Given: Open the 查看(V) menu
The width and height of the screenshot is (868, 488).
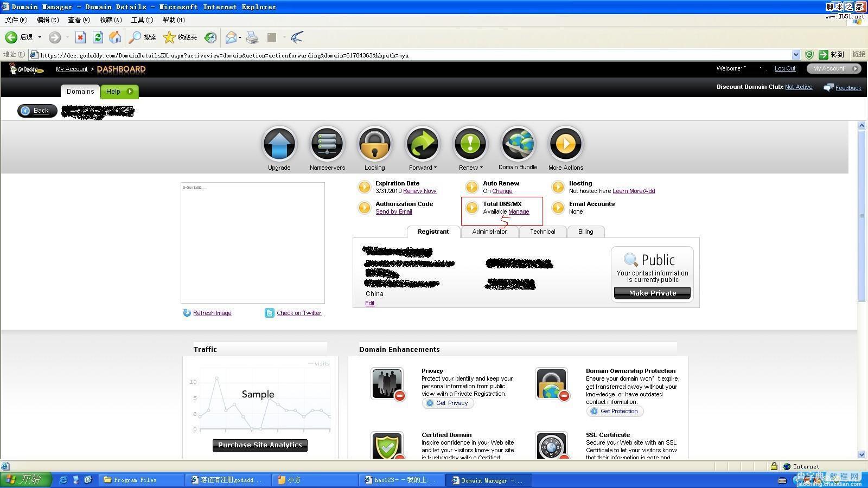Looking at the screenshot, I should pos(79,20).
